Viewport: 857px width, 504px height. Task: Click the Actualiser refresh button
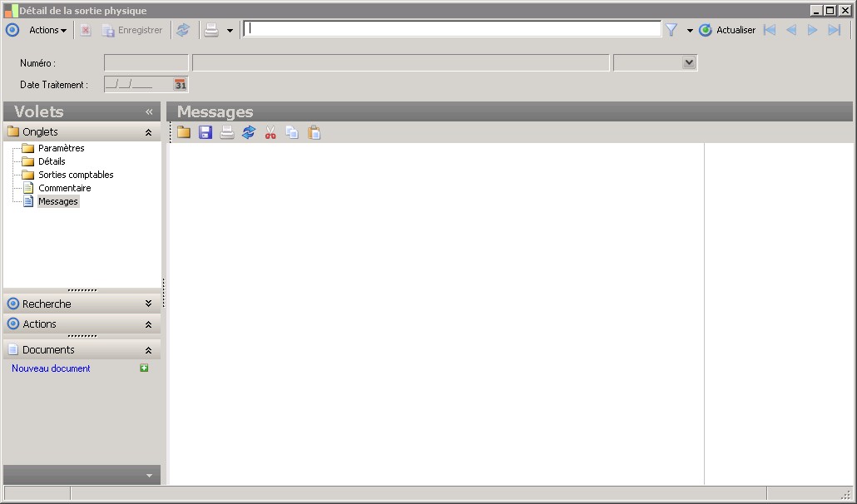pos(727,30)
